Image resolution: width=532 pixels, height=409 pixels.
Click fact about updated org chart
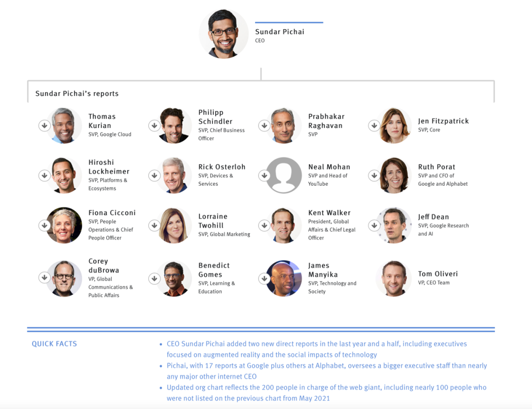(x=327, y=392)
